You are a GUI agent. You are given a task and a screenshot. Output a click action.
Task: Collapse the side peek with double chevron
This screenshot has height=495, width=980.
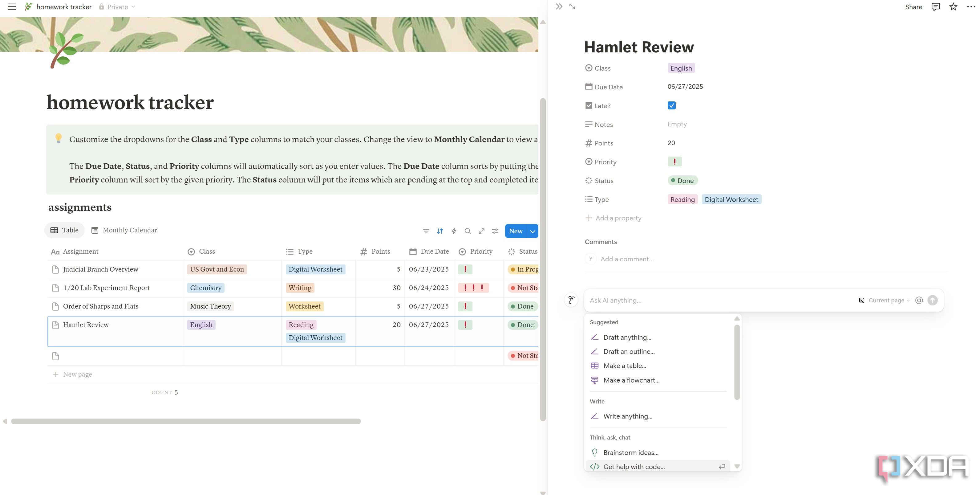click(x=558, y=6)
